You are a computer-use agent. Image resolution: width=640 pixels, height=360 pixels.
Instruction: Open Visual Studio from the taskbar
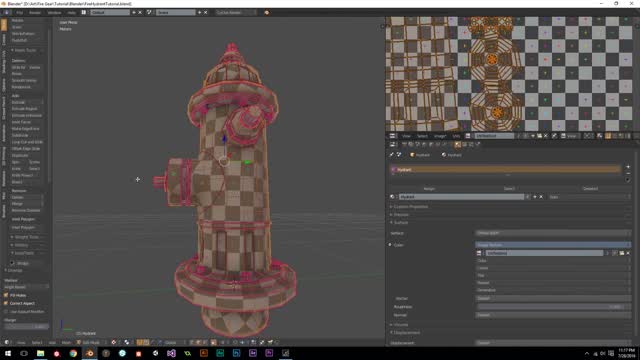tap(171, 353)
